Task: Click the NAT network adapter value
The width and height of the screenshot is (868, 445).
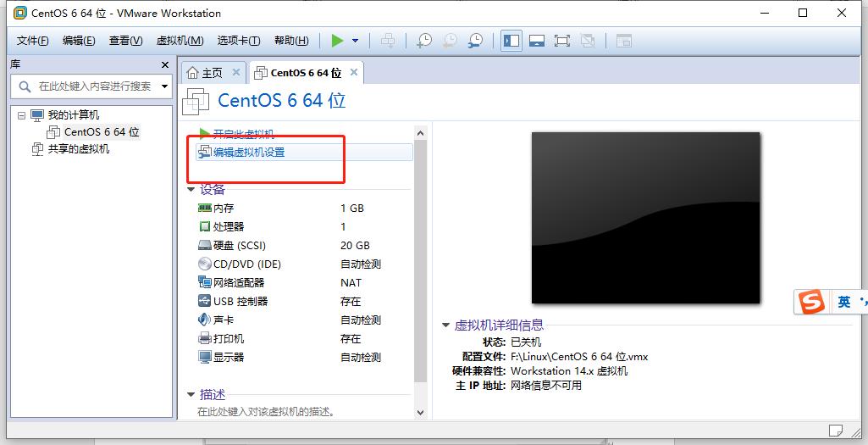Action: click(351, 282)
